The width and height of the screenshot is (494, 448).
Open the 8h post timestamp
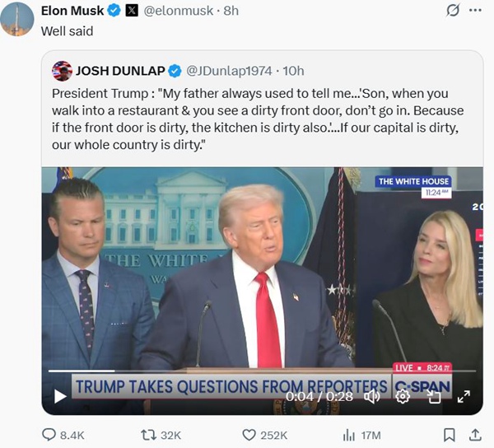click(x=231, y=11)
